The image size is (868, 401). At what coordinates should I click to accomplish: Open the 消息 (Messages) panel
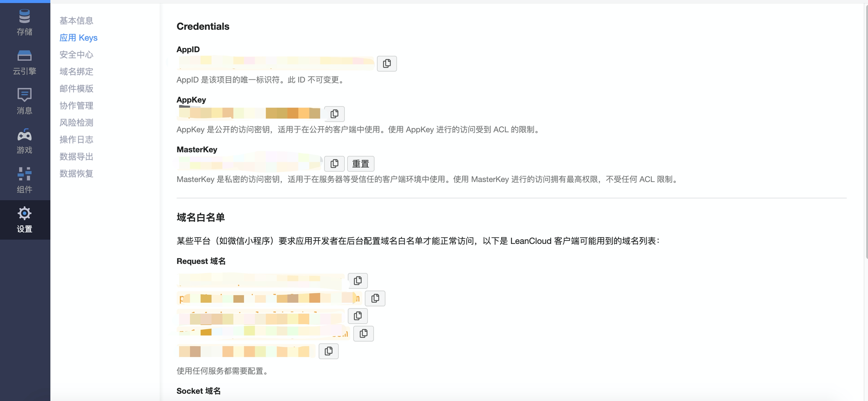point(24,101)
